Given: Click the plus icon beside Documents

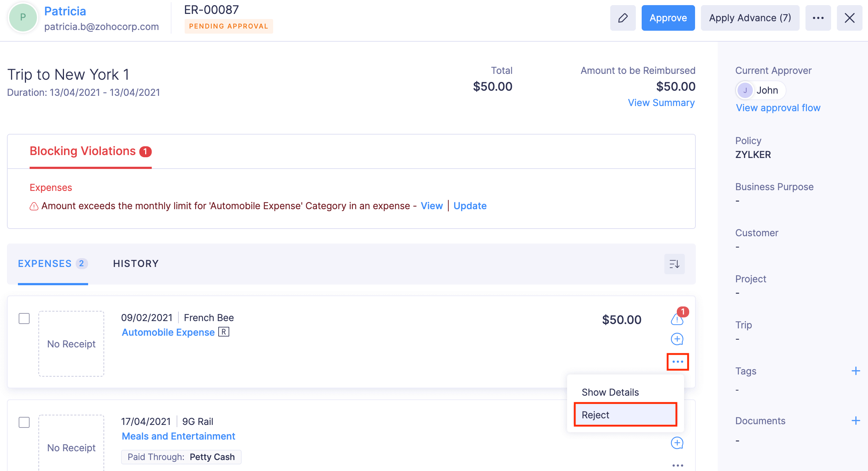Looking at the screenshot, I should coord(856,420).
